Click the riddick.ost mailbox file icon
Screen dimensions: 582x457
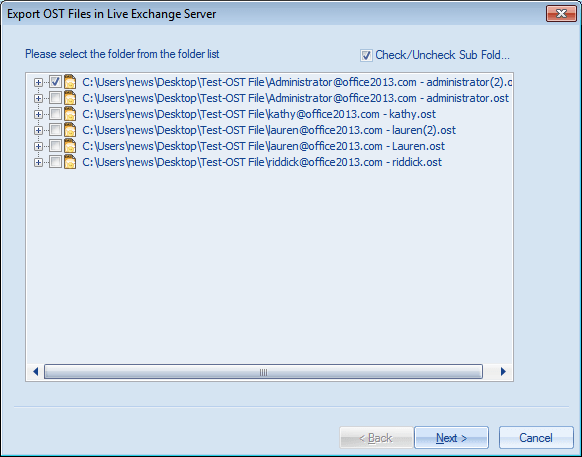[70, 162]
